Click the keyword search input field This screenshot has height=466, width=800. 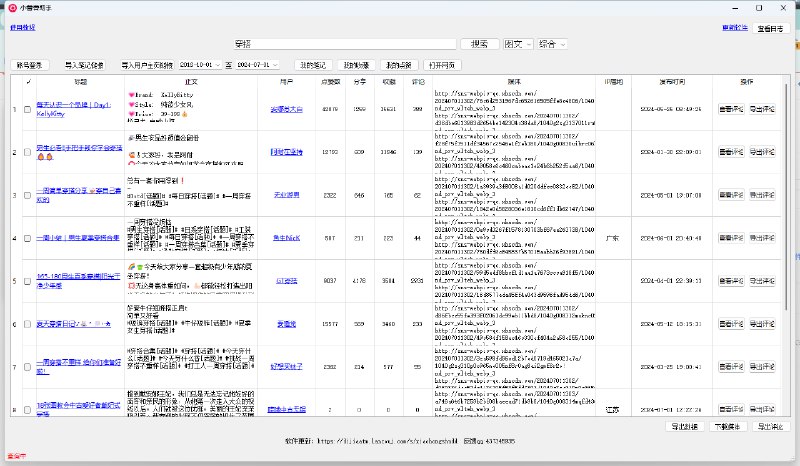click(x=345, y=44)
